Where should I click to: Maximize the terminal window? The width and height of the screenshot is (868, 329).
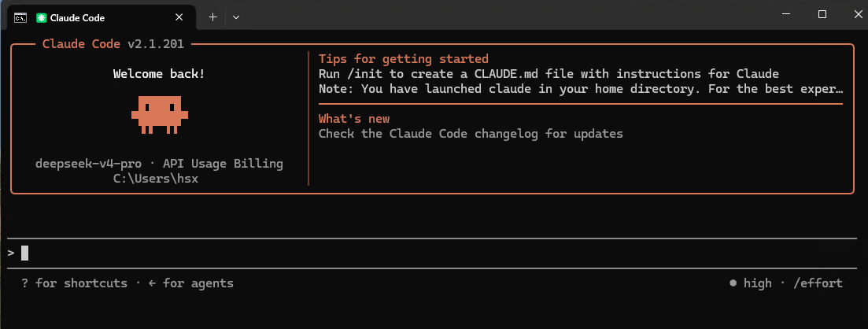click(822, 14)
